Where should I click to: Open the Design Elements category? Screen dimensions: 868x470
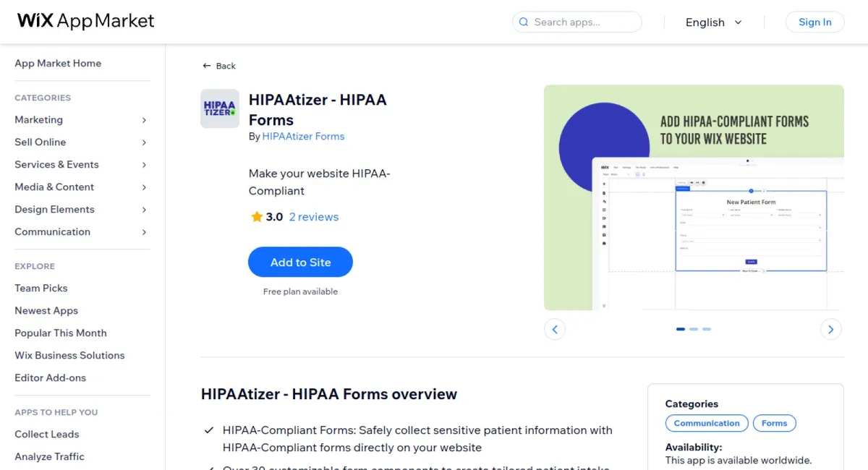54,210
